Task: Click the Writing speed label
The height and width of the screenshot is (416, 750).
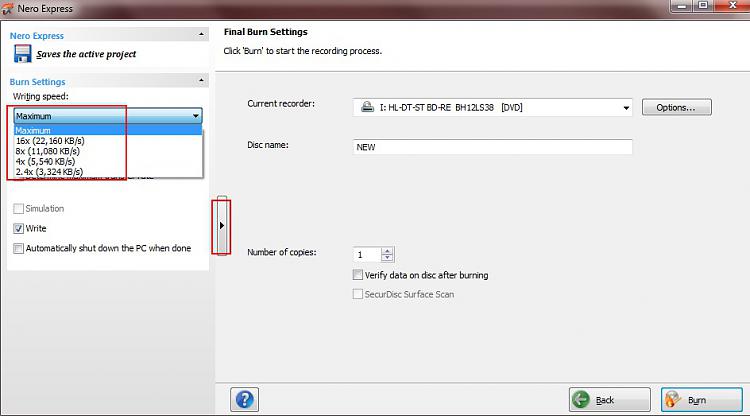Action: [x=41, y=97]
